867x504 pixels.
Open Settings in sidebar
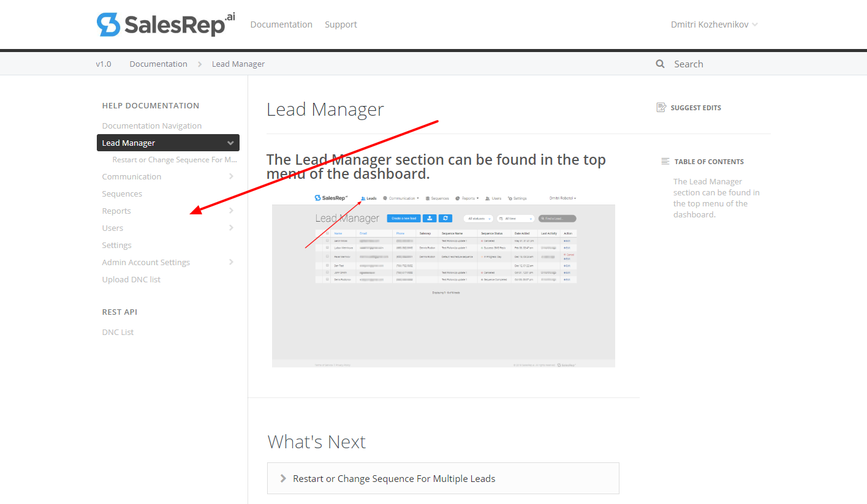click(116, 245)
